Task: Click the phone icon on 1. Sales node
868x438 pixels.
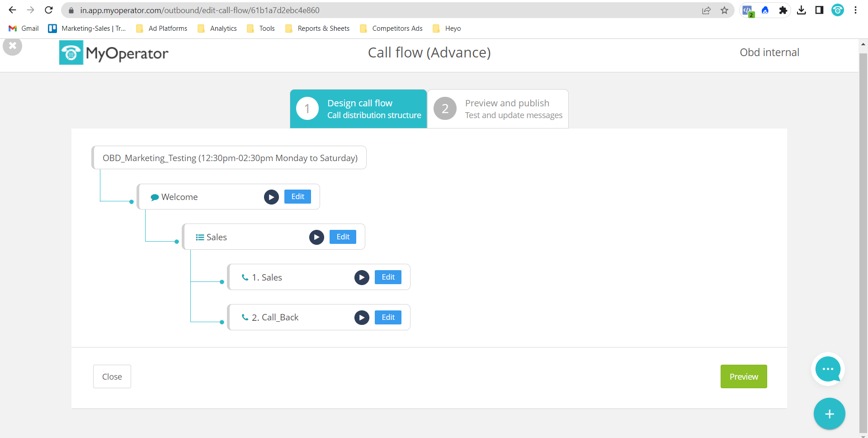Action: click(245, 277)
